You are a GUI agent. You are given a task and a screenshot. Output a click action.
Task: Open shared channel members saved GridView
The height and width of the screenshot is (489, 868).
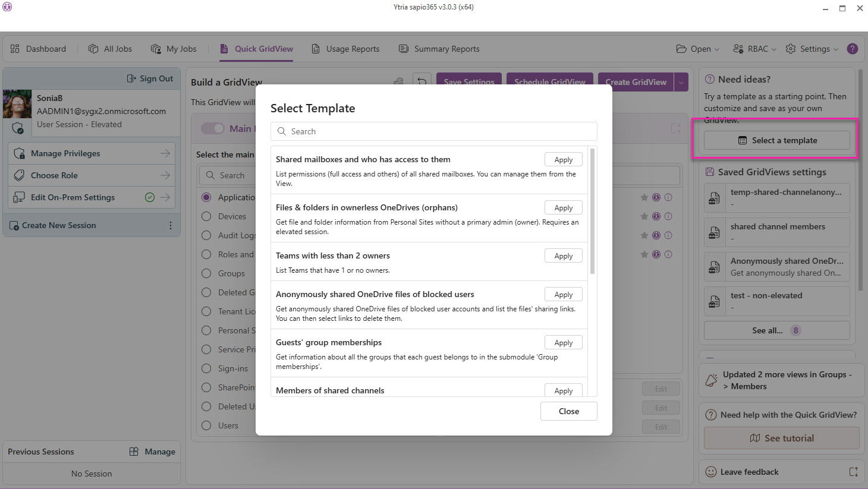[x=777, y=232]
